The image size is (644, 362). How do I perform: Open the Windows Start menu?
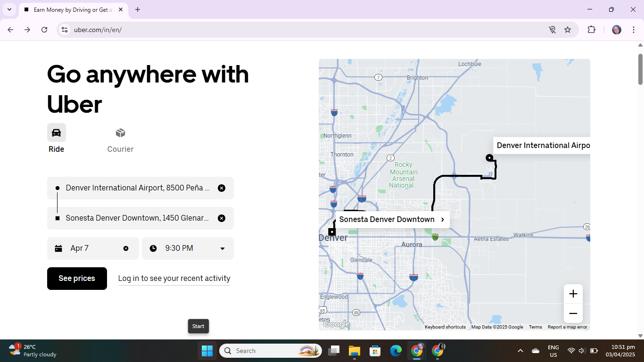pos(207,351)
